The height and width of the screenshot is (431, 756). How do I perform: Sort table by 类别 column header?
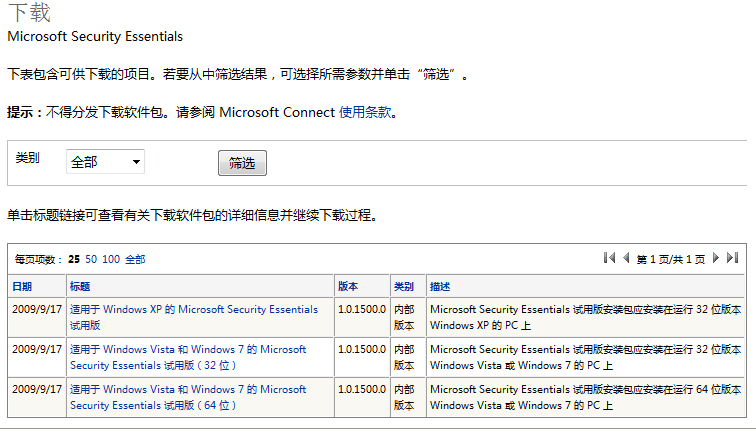point(404,286)
